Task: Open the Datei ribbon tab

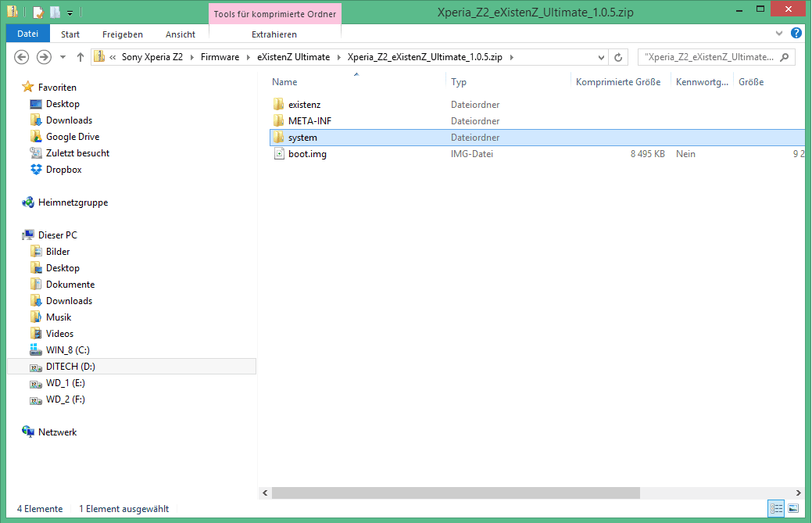Action: point(28,34)
